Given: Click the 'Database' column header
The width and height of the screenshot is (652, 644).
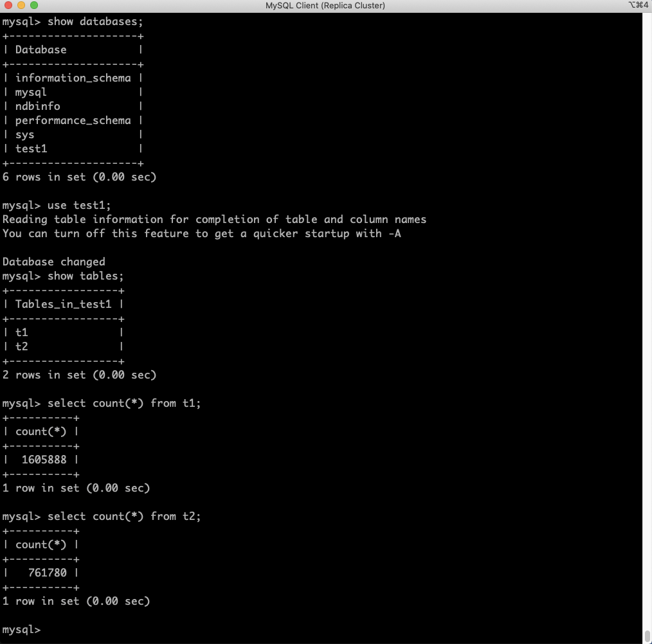Looking at the screenshot, I should (x=41, y=50).
